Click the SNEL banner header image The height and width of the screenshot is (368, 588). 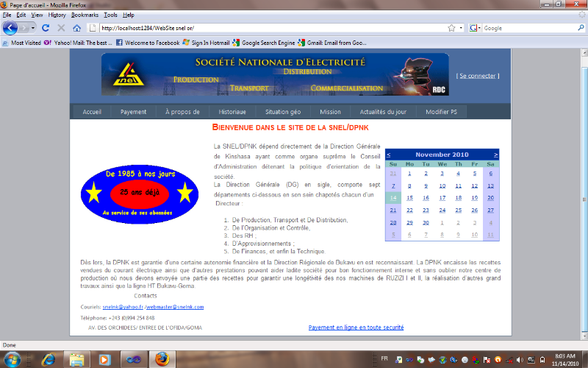pyautogui.click(x=275, y=74)
